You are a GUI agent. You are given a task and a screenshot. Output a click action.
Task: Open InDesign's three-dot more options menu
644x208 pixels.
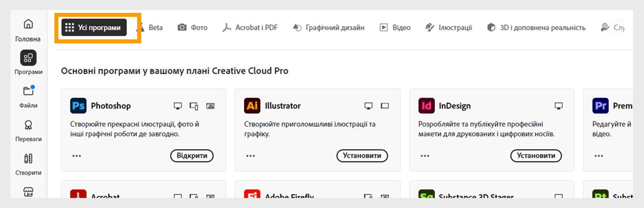(x=425, y=156)
